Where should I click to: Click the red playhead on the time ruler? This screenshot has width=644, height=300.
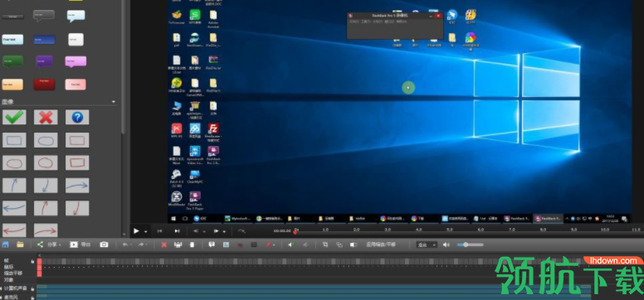pyautogui.click(x=295, y=231)
